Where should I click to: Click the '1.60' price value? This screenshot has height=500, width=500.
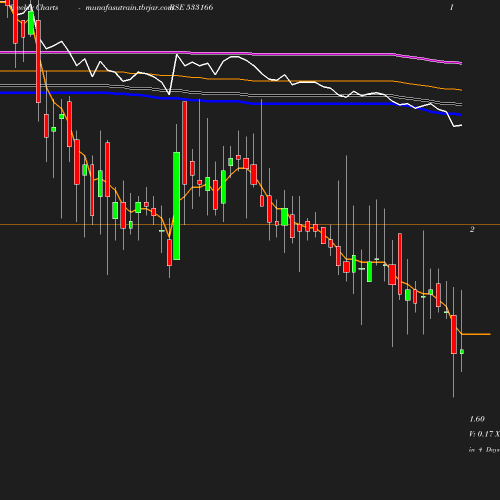pyautogui.click(x=477, y=419)
